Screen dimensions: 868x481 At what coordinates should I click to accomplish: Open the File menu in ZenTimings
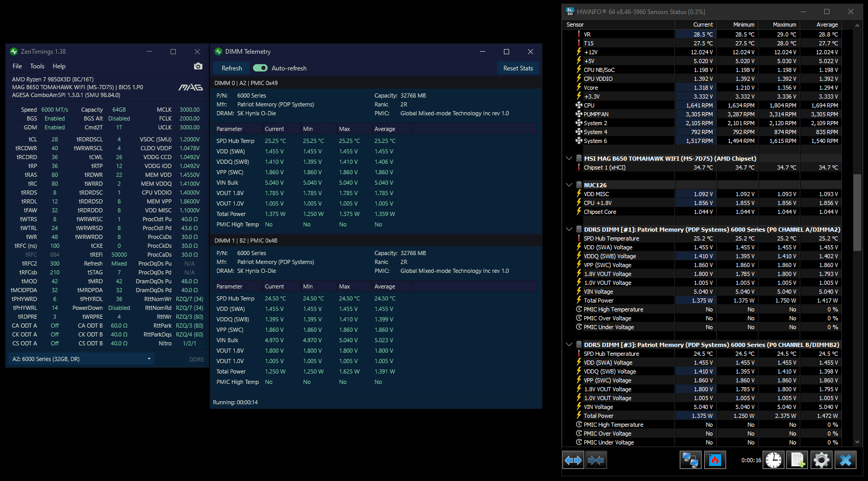pyautogui.click(x=17, y=66)
